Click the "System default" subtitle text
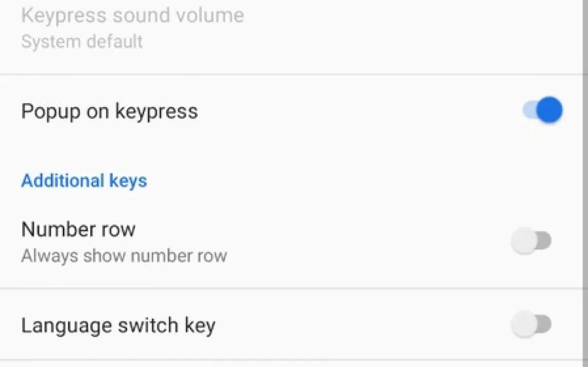This screenshot has width=588, height=367. point(82,42)
